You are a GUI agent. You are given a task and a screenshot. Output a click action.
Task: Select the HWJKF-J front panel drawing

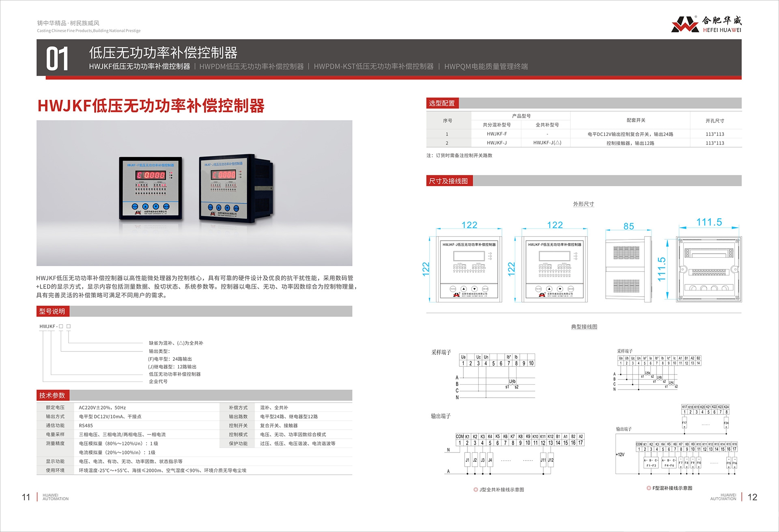coord(469,269)
